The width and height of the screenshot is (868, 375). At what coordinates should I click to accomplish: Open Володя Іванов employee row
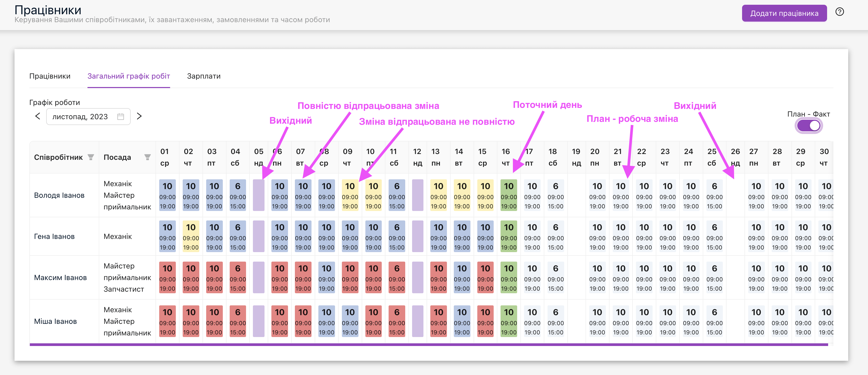point(59,195)
